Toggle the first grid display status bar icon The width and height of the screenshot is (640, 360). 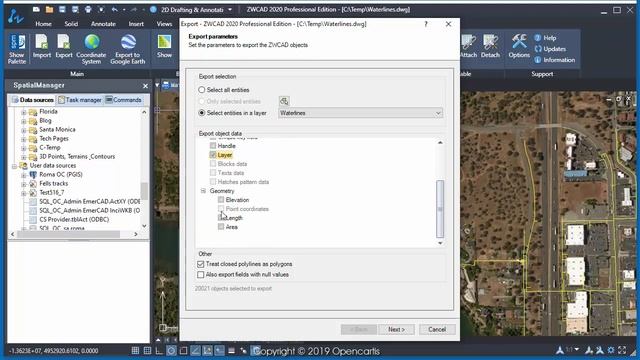coord(135,351)
